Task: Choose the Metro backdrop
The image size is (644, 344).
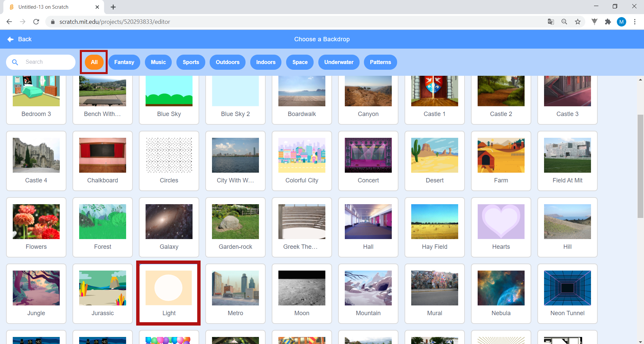Action: coord(235,294)
